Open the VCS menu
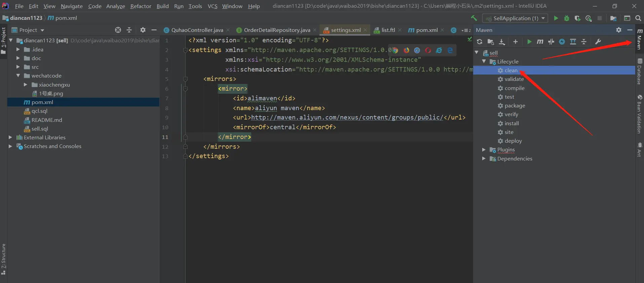Image resolution: width=644 pixels, height=283 pixels. pos(213,6)
